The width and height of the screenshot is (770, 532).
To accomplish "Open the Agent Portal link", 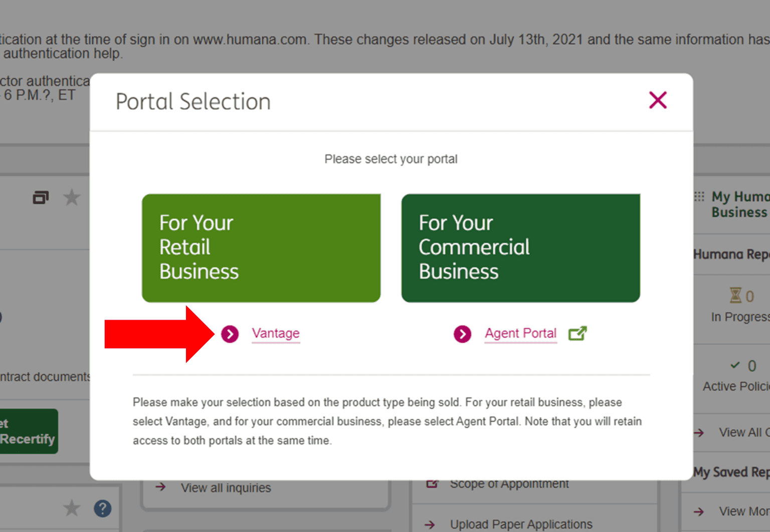I will tap(520, 333).
